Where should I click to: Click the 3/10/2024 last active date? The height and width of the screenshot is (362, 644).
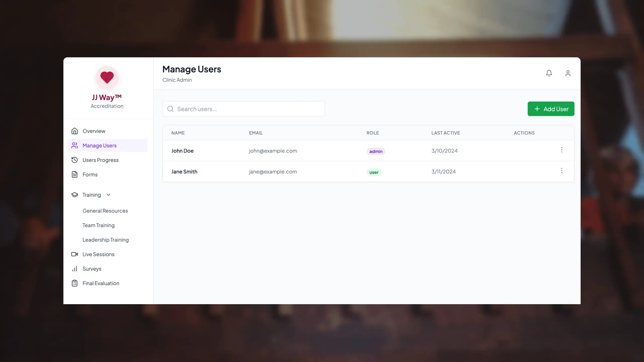(444, 151)
